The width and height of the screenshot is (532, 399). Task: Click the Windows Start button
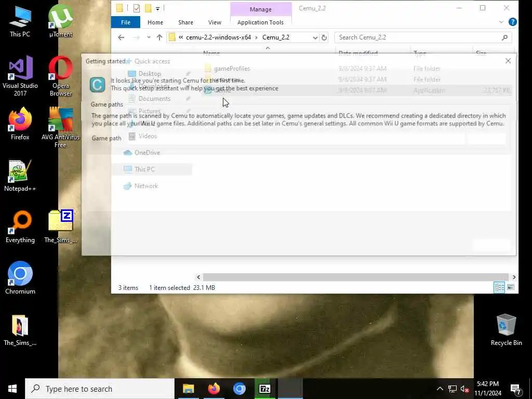click(x=12, y=389)
